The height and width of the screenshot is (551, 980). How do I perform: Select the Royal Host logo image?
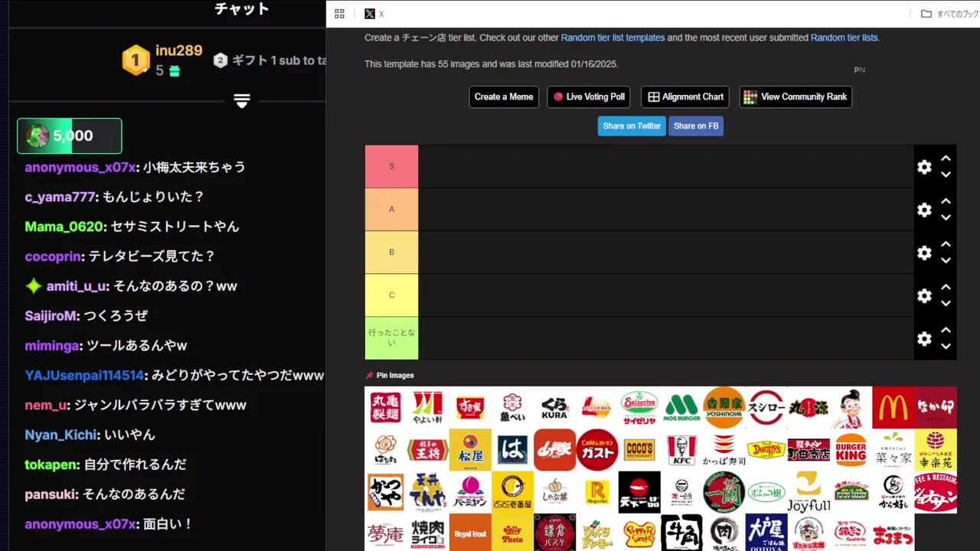[x=470, y=533]
